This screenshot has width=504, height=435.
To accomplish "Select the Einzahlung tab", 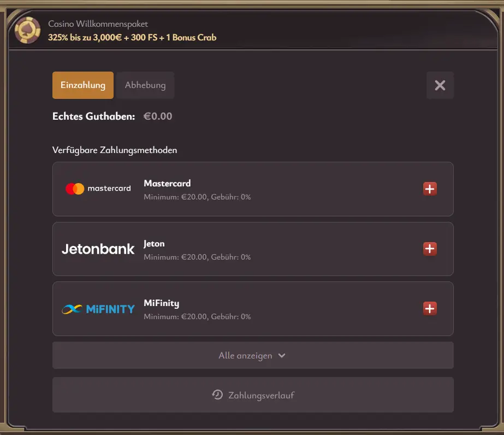I will [82, 85].
